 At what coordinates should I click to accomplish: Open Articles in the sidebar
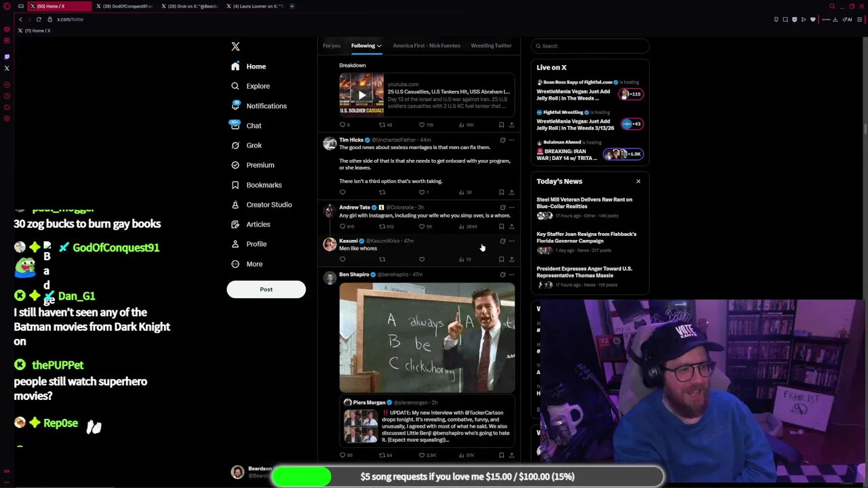[250, 224]
